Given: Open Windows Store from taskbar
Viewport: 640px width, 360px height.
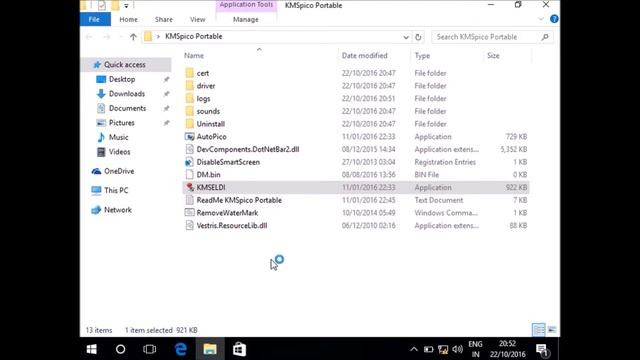Looking at the screenshot, I should coord(239,349).
